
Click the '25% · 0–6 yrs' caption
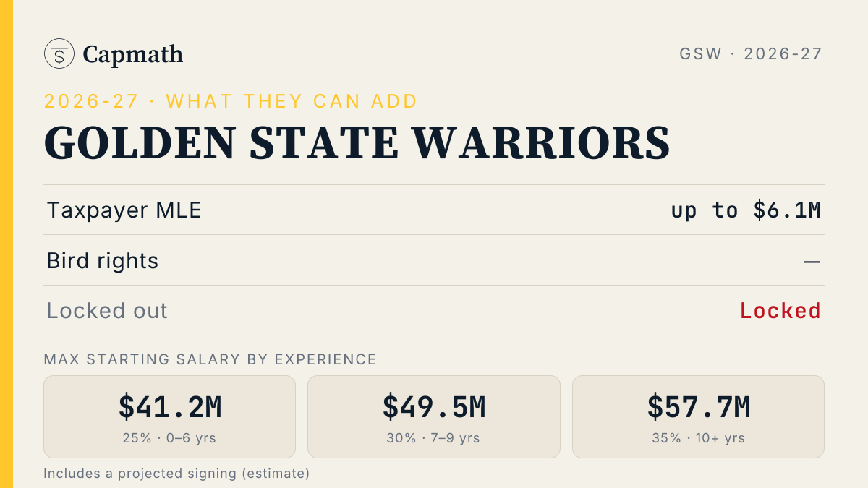pos(170,438)
